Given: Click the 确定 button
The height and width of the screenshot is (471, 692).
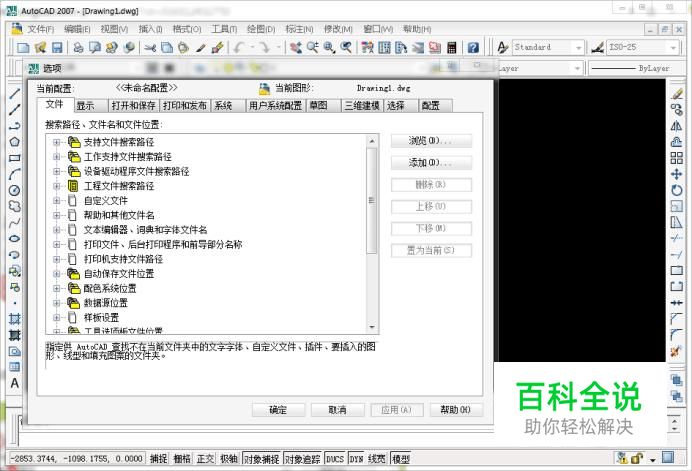Looking at the screenshot, I should 278,410.
